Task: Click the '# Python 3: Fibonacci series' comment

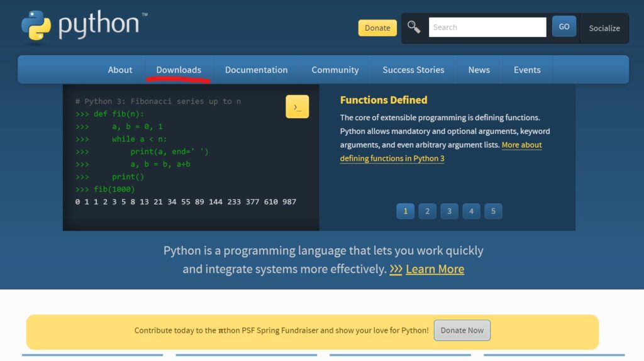Action: 158,101
